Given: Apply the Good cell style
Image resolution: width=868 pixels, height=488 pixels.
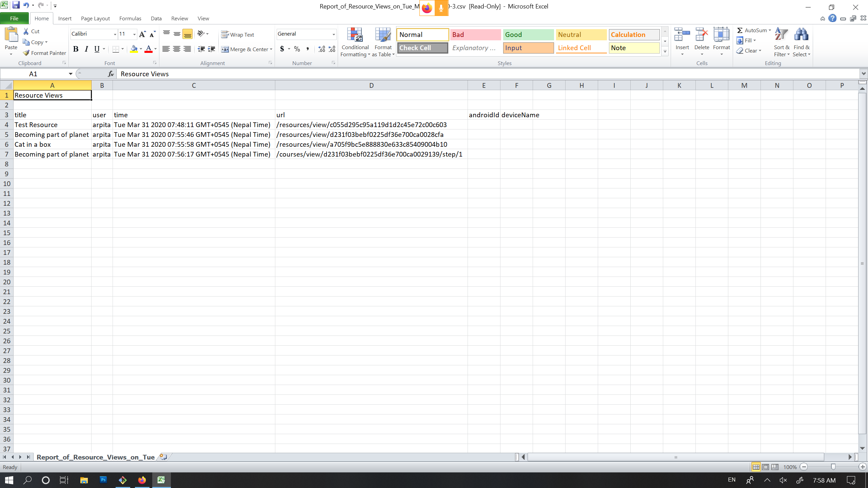Looking at the screenshot, I should coord(528,35).
